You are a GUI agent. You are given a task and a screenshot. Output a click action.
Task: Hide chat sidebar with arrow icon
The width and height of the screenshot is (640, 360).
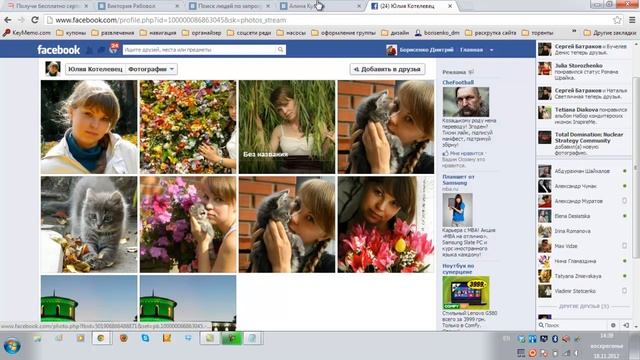click(x=626, y=325)
